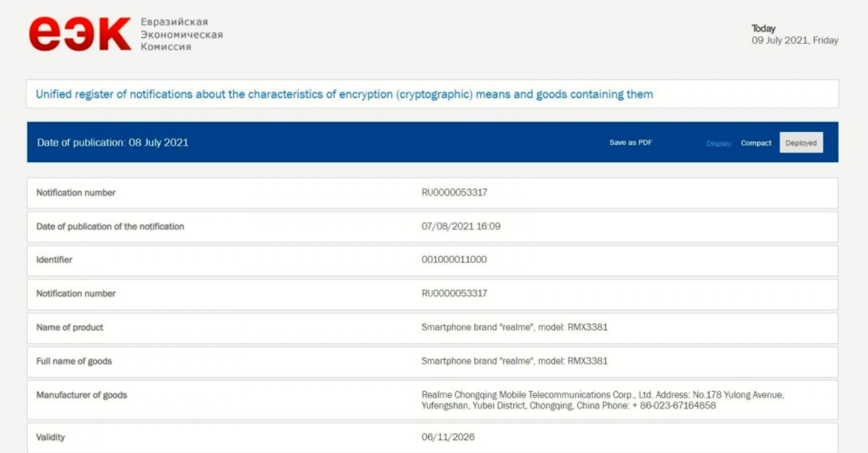Switch display to Compact view

point(756,143)
